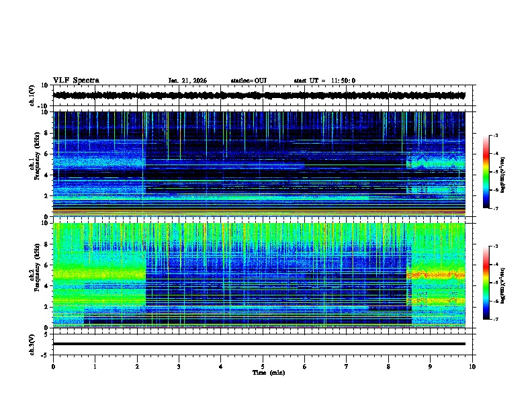Click the ch.1 voltage waveform strip
This screenshot has height=411, width=532.
(259, 95)
